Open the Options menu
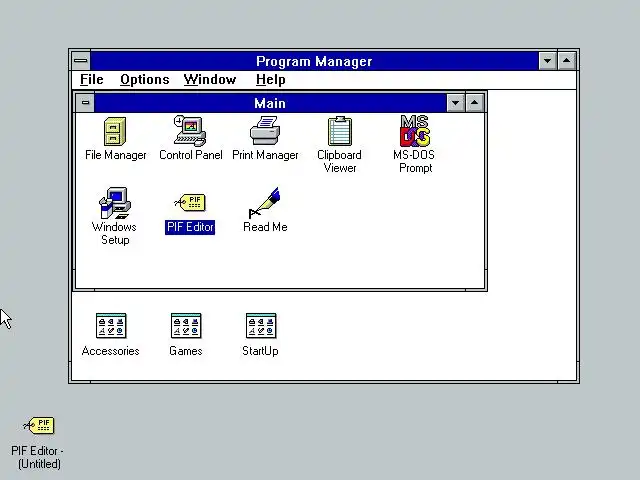This screenshot has height=480, width=640. 144,80
